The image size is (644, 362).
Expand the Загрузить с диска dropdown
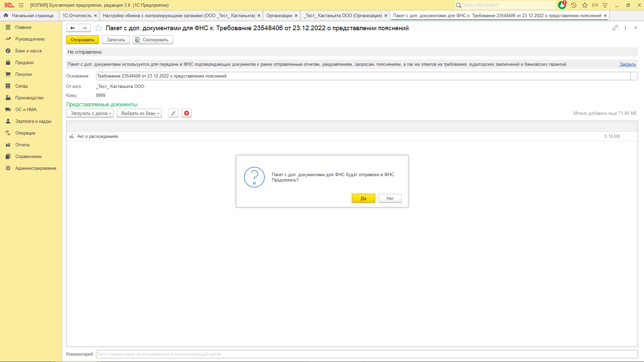tap(90, 113)
